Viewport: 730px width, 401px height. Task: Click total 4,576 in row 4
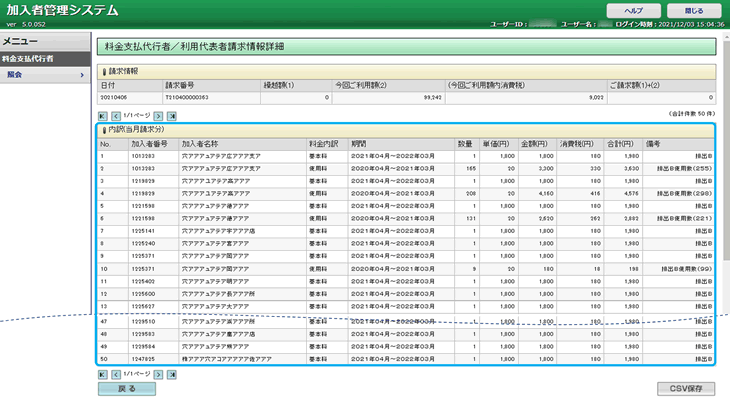[x=632, y=194]
